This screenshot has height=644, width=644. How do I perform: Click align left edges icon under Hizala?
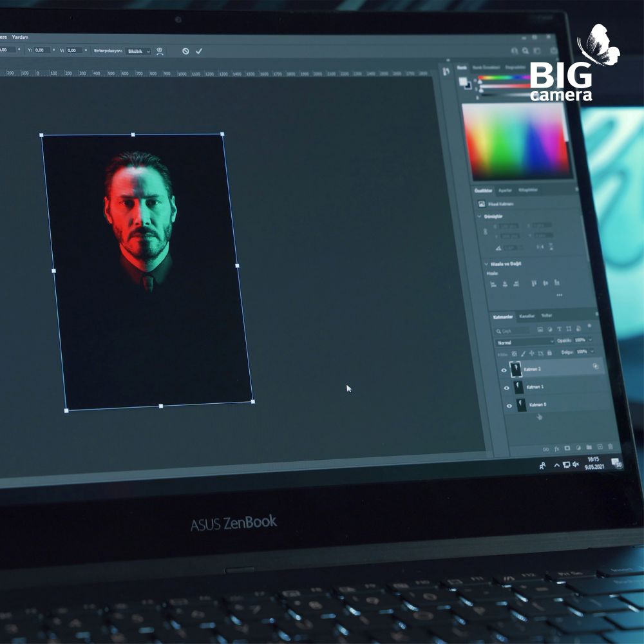pos(493,284)
